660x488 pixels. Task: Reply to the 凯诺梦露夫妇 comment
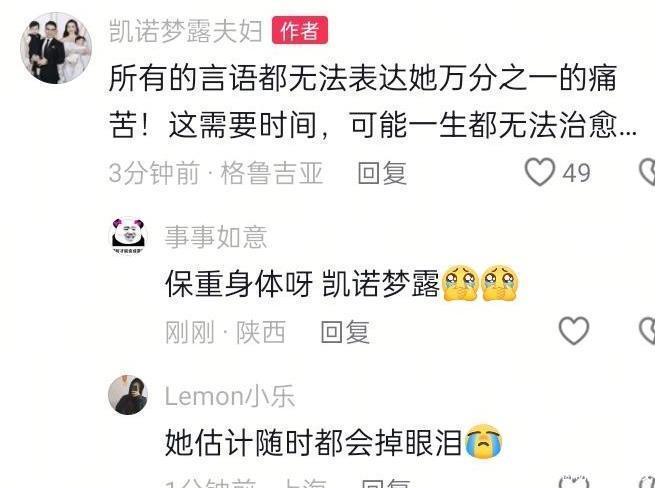[382, 173]
